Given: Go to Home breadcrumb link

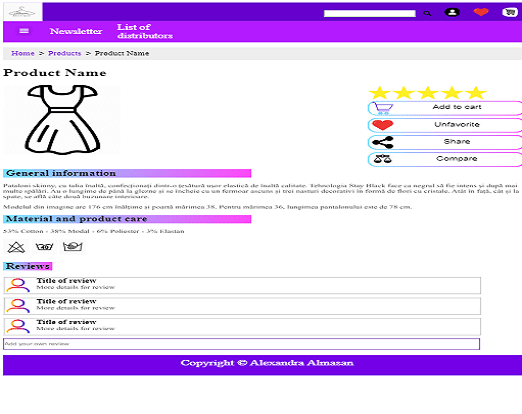Looking at the screenshot, I should click(23, 53).
